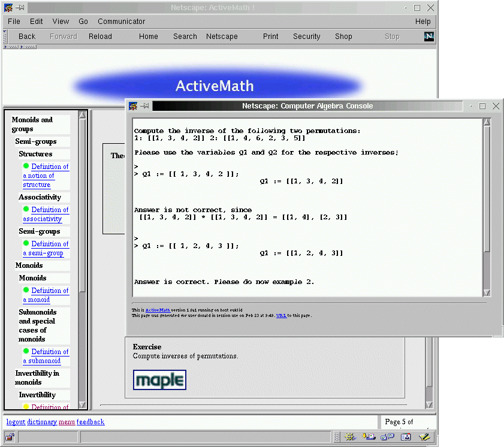
Task: Open the security lock icon in status bar
Action: tap(10, 437)
